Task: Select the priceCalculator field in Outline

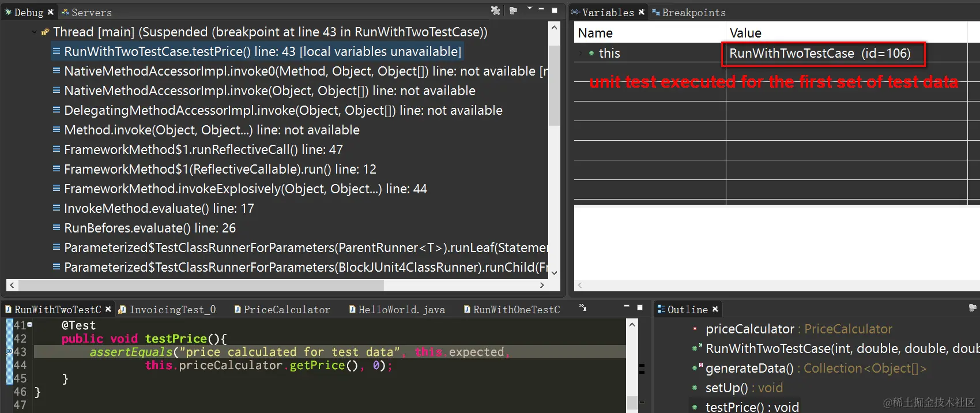Action: (x=799, y=329)
